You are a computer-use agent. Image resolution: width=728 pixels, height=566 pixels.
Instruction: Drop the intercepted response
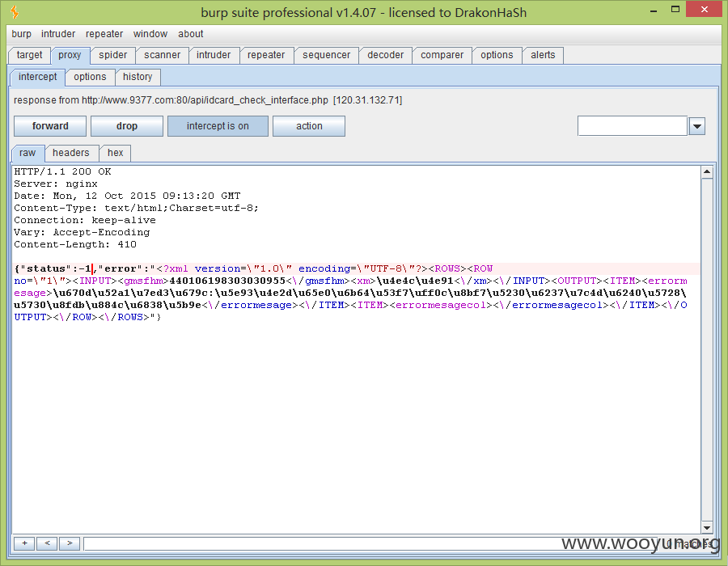point(127,126)
